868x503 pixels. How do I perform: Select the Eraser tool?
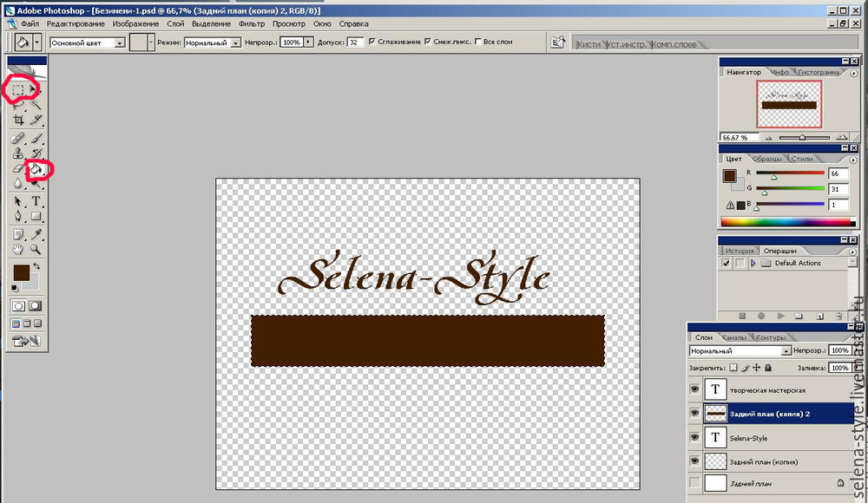(x=17, y=169)
